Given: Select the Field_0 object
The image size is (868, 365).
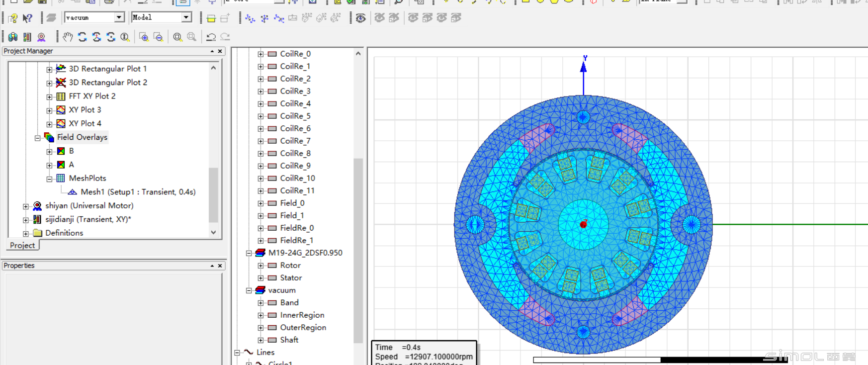Looking at the screenshot, I should [292, 203].
